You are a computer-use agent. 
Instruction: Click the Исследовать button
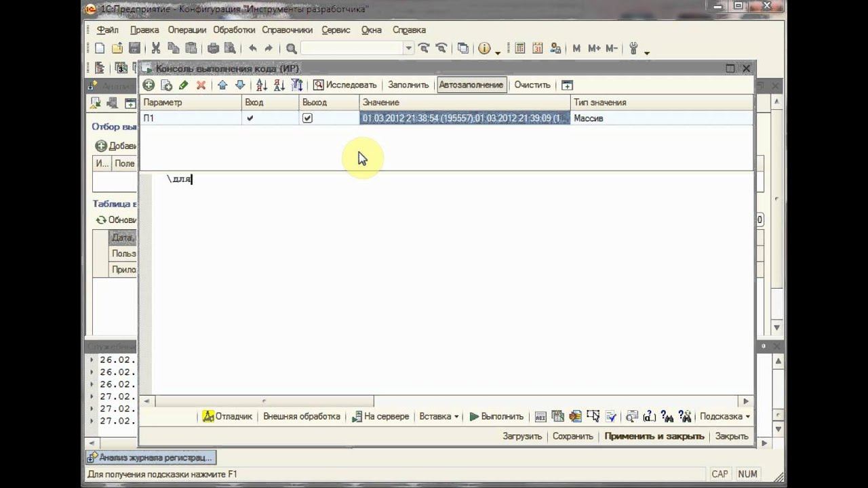coord(344,85)
